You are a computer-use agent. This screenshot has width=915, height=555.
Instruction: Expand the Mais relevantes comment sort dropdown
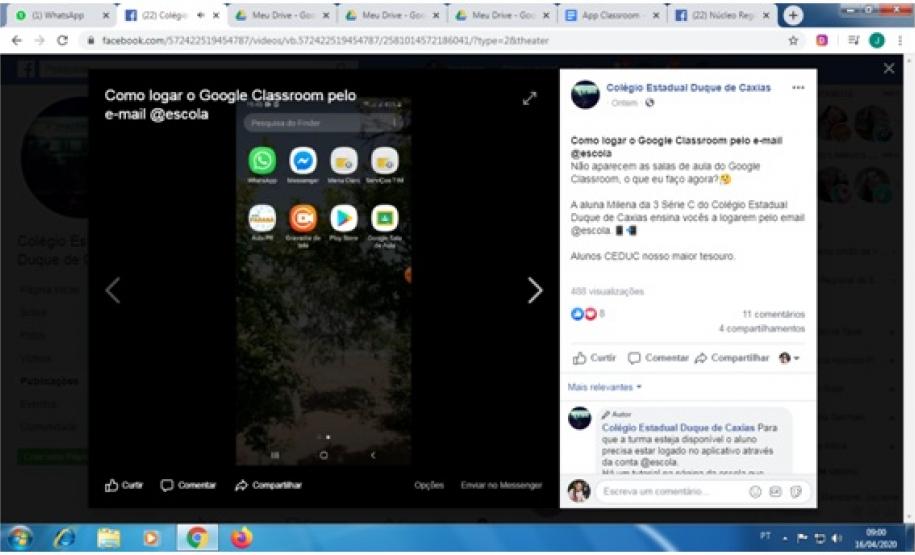pyautogui.click(x=605, y=387)
